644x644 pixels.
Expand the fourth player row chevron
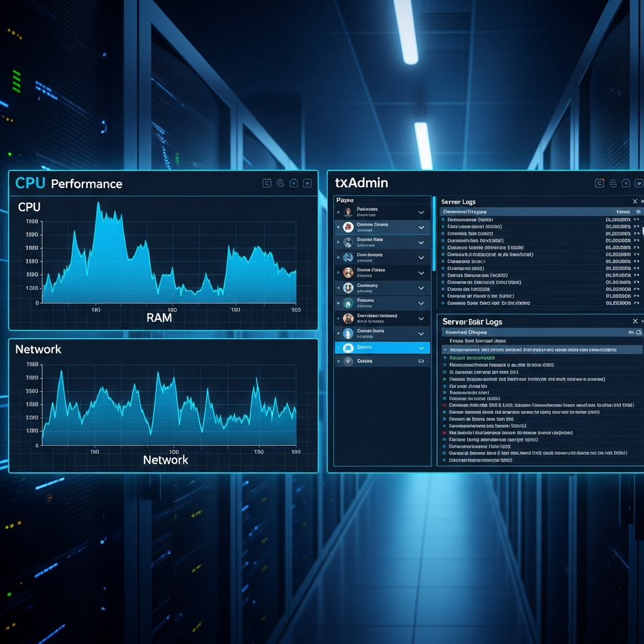(421, 258)
